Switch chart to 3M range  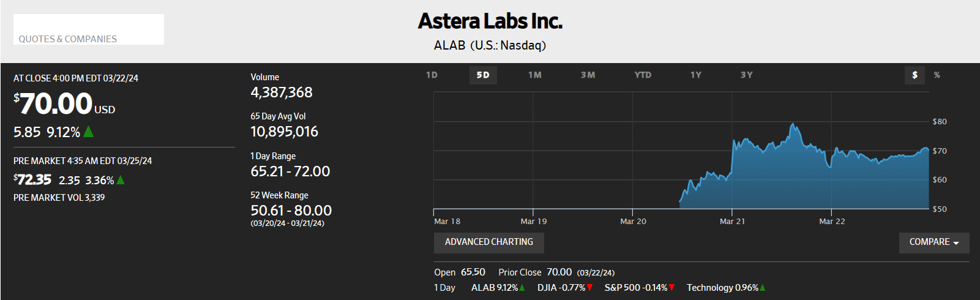[588, 75]
